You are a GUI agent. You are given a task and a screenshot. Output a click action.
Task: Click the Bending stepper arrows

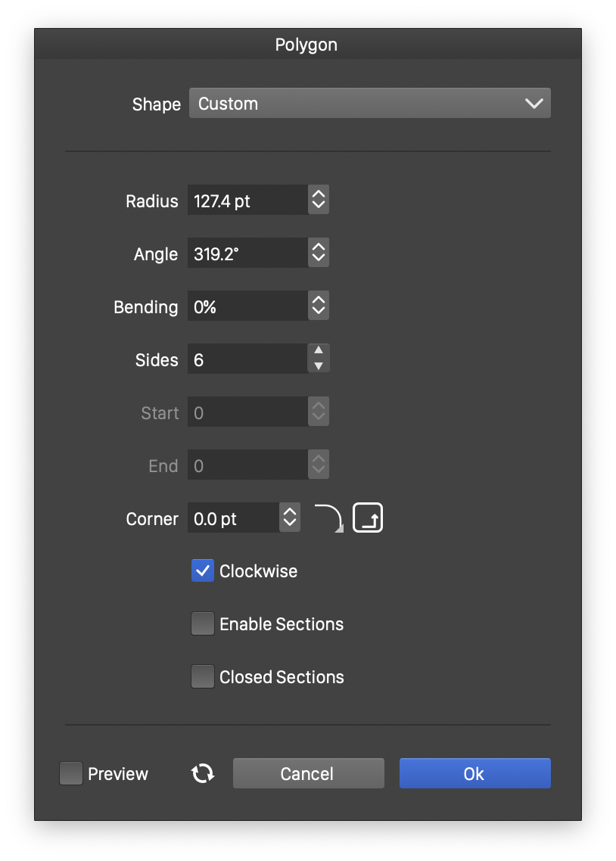(319, 306)
